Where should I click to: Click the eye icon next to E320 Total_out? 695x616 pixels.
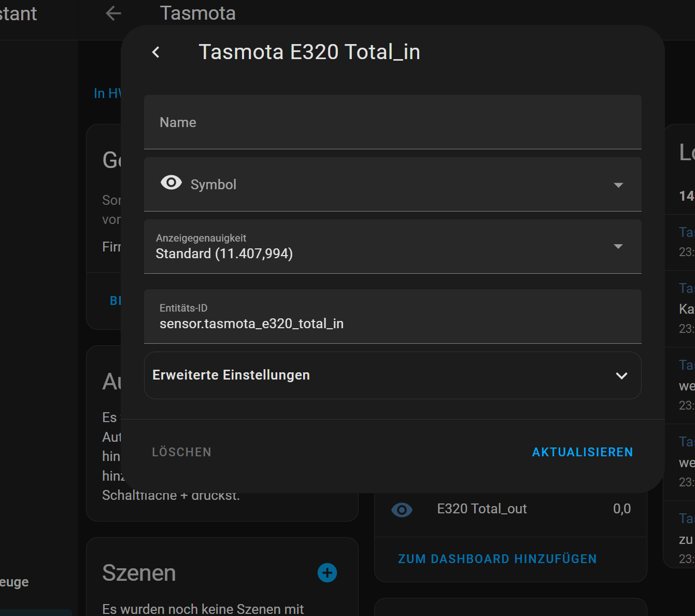pos(402,510)
